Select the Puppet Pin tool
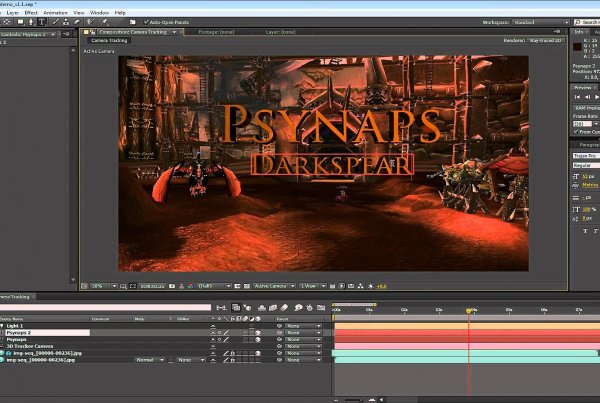This screenshot has height=403, width=600. coord(105,22)
